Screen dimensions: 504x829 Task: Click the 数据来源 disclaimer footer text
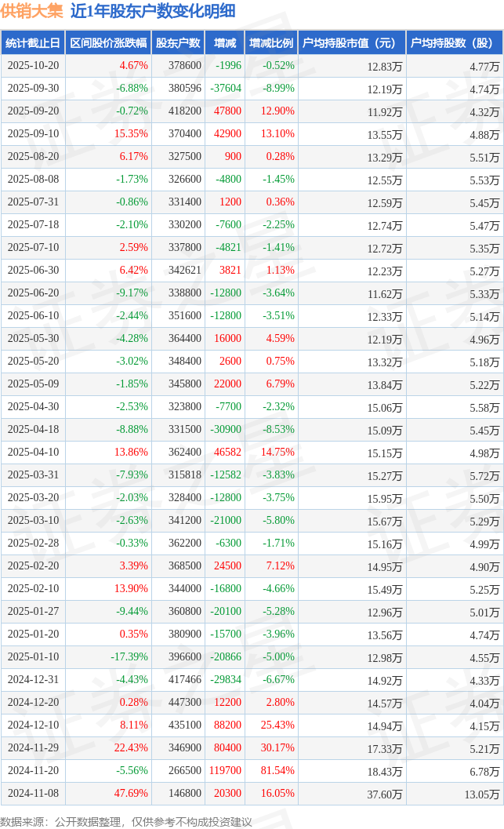pos(125,821)
